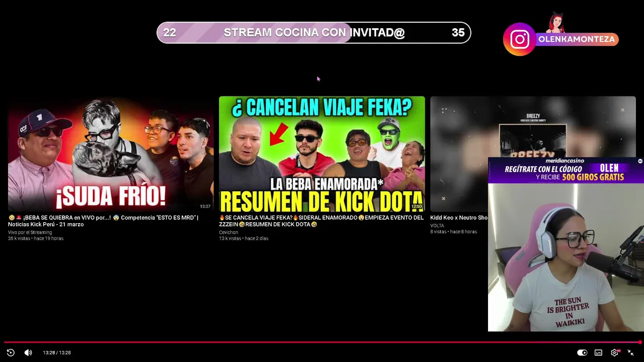Click the 'Kidd Keo x Neutro Sho' title
644x362 pixels.
[x=459, y=218]
